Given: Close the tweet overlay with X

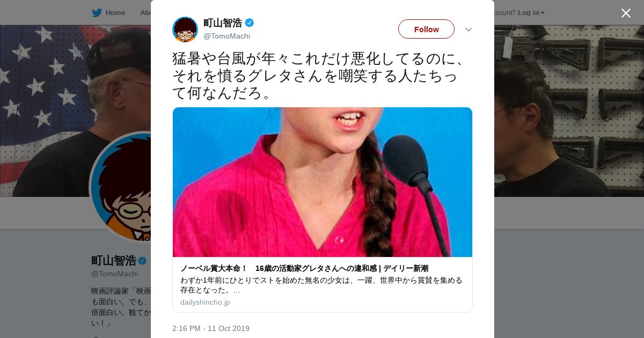Looking at the screenshot, I should [x=626, y=13].
